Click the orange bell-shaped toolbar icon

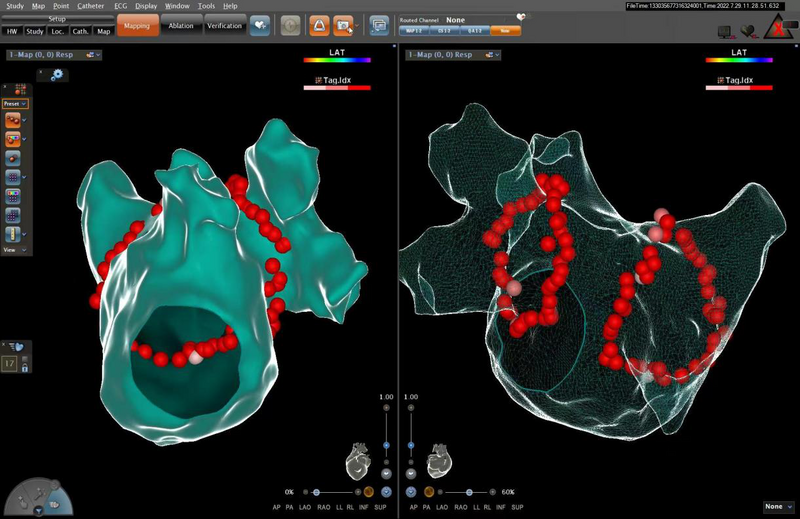tap(317, 25)
